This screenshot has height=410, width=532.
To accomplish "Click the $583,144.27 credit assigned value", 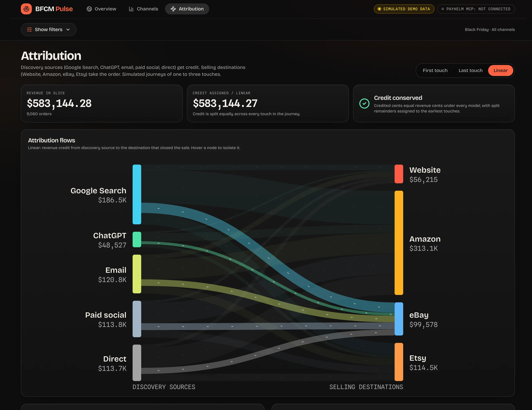I will (x=225, y=103).
